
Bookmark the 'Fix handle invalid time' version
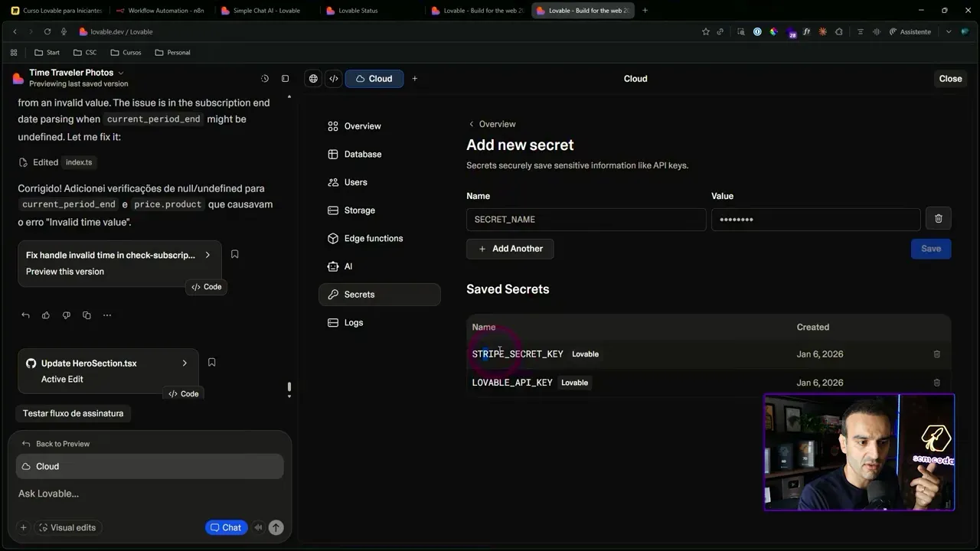234,253
